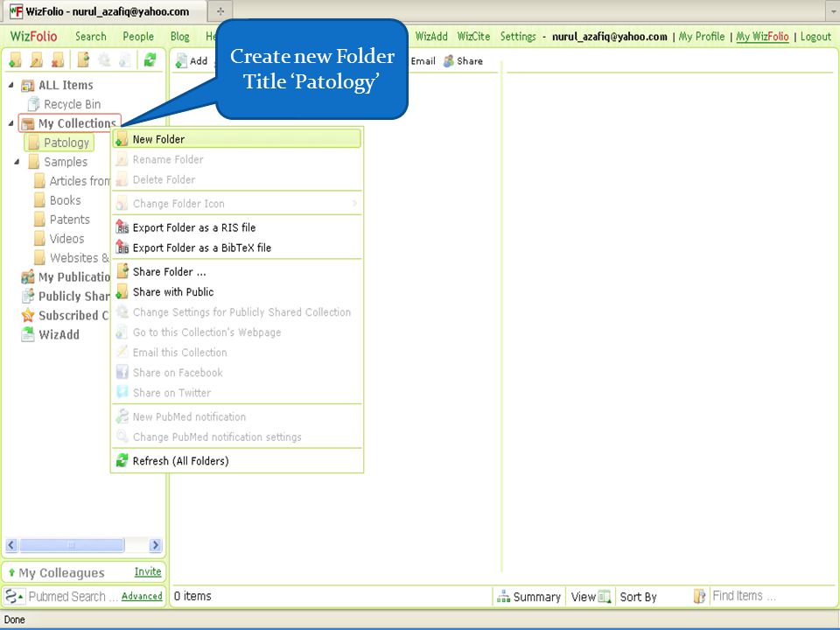
Task: Collapse the My Collections tree node
Action: pos(10,123)
